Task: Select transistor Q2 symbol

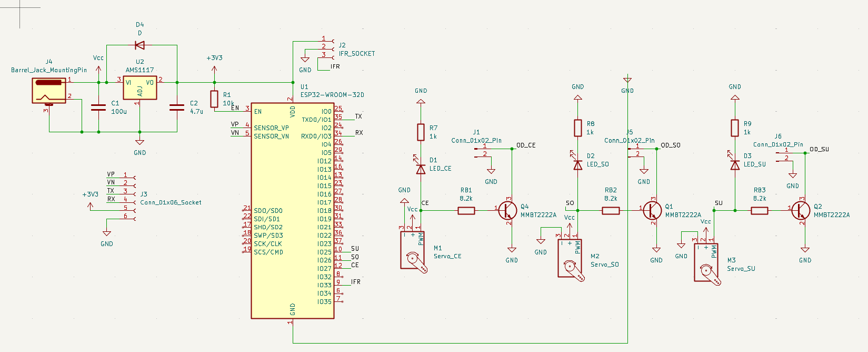Action: click(x=801, y=211)
